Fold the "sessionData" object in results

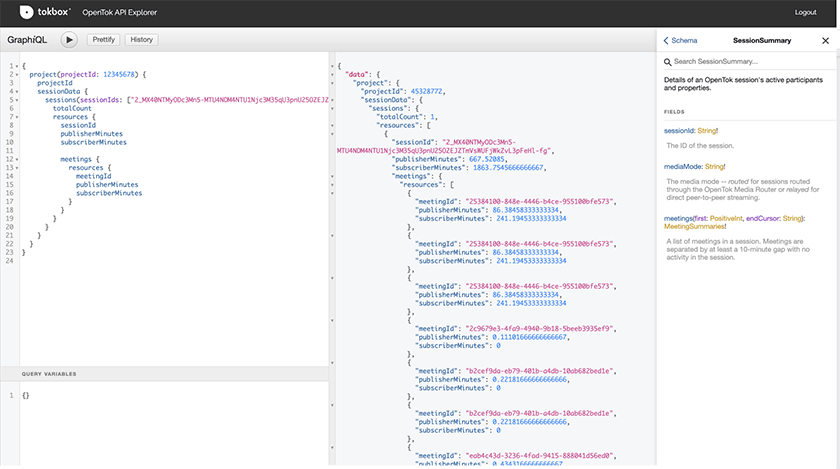click(x=332, y=100)
